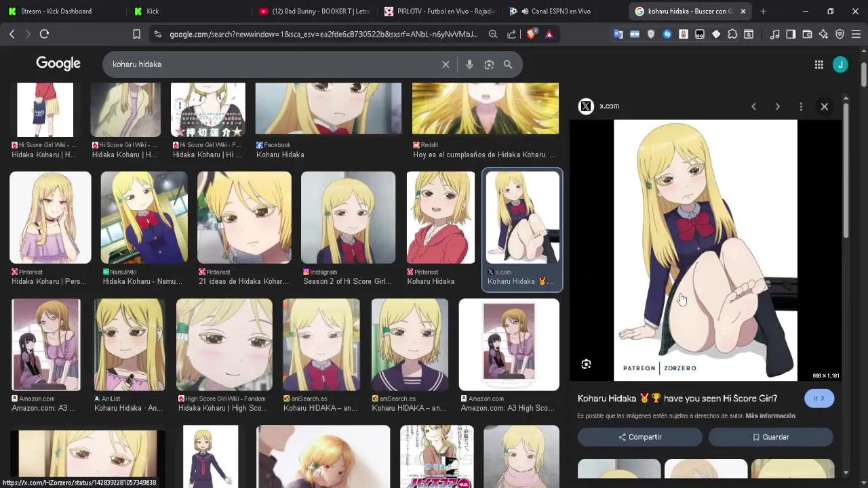The width and height of the screenshot is (868, 488).
Task: Clear the Google search box text
Action: tap(446, 64)
